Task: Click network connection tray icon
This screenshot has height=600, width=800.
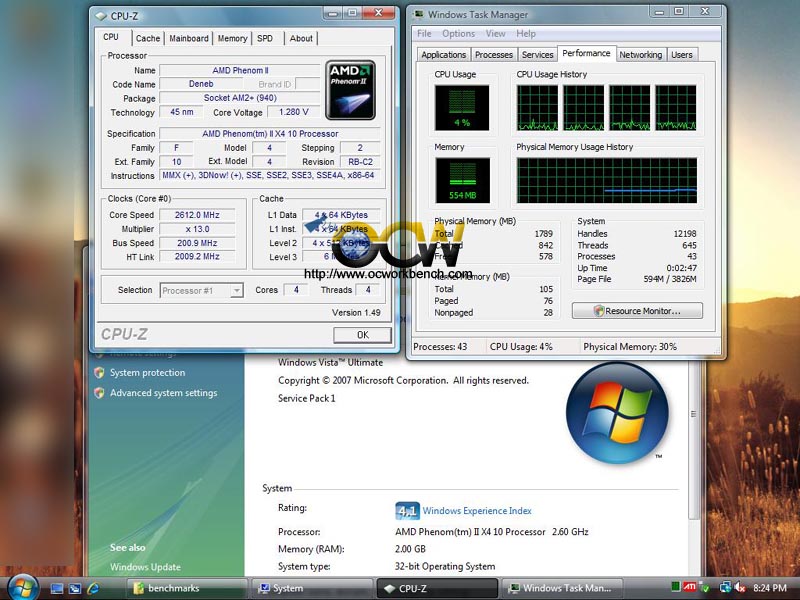Action: tap(724, 588)
